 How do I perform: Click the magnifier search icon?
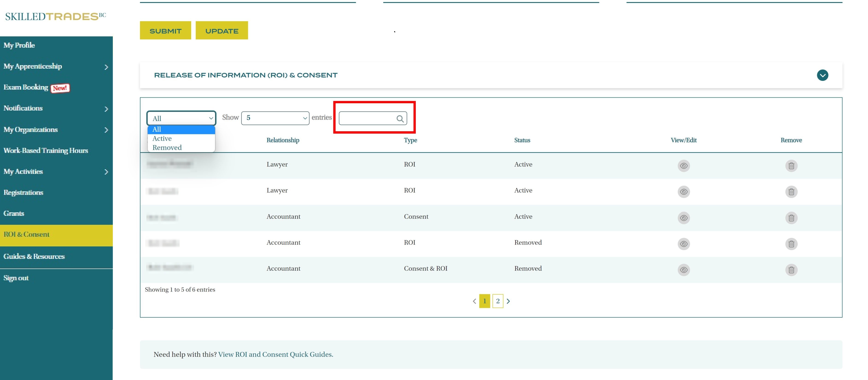[x=400, y=119]
